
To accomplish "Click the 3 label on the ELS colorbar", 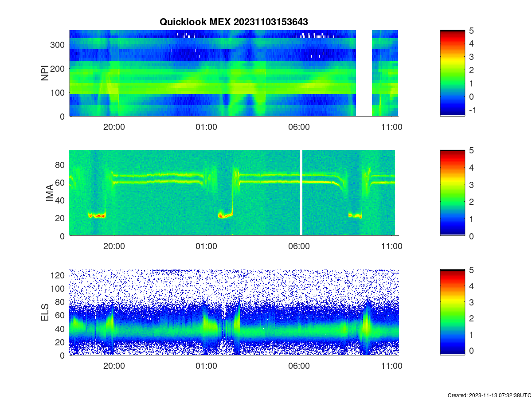I will [471, 302].
